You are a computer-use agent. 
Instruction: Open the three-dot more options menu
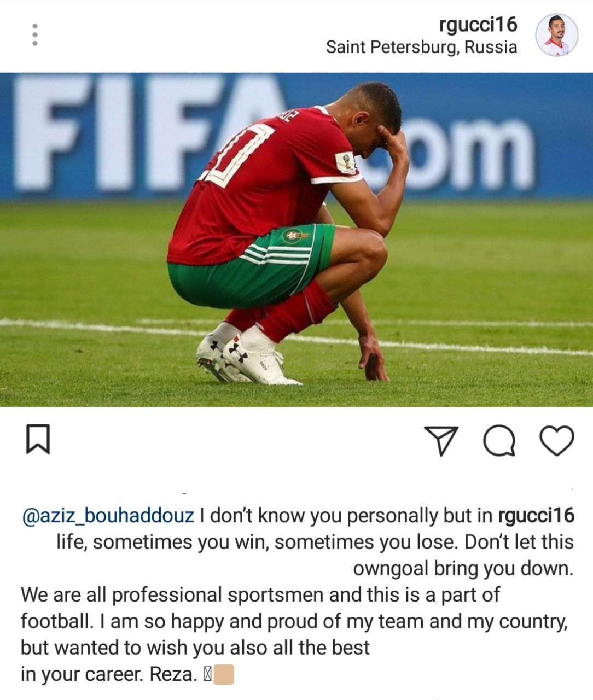point(34,34)
